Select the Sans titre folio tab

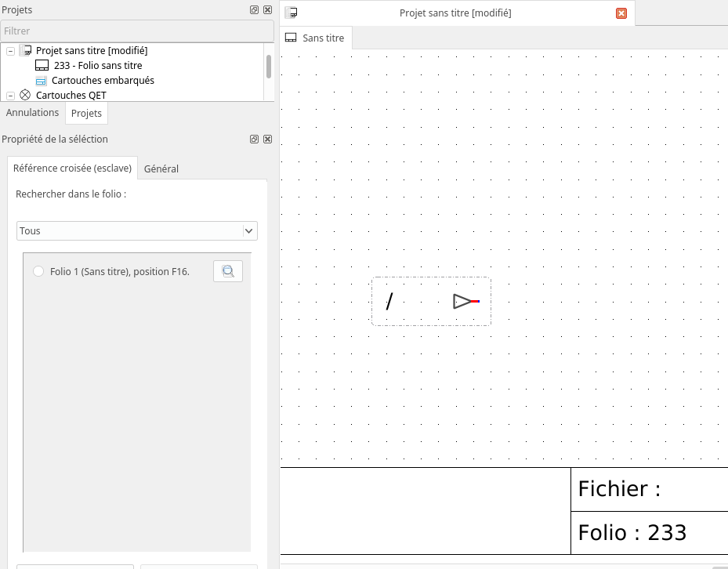coord(315,38)
